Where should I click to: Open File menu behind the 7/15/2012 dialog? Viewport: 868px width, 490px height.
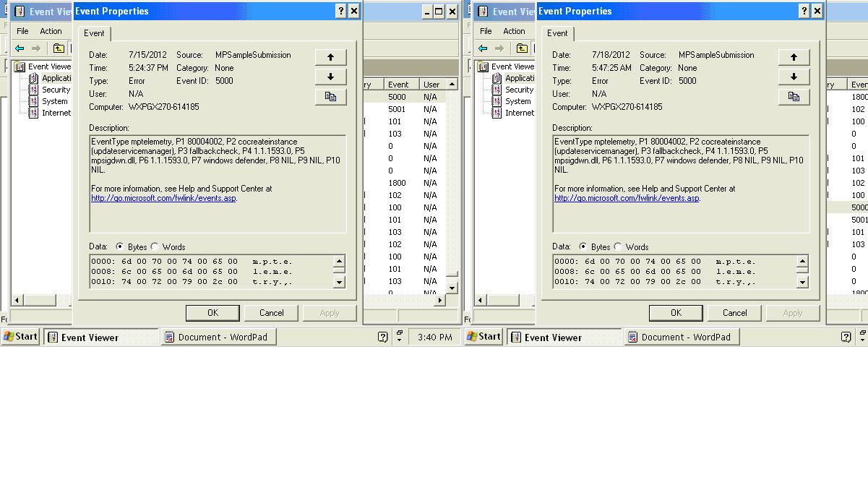22,31
